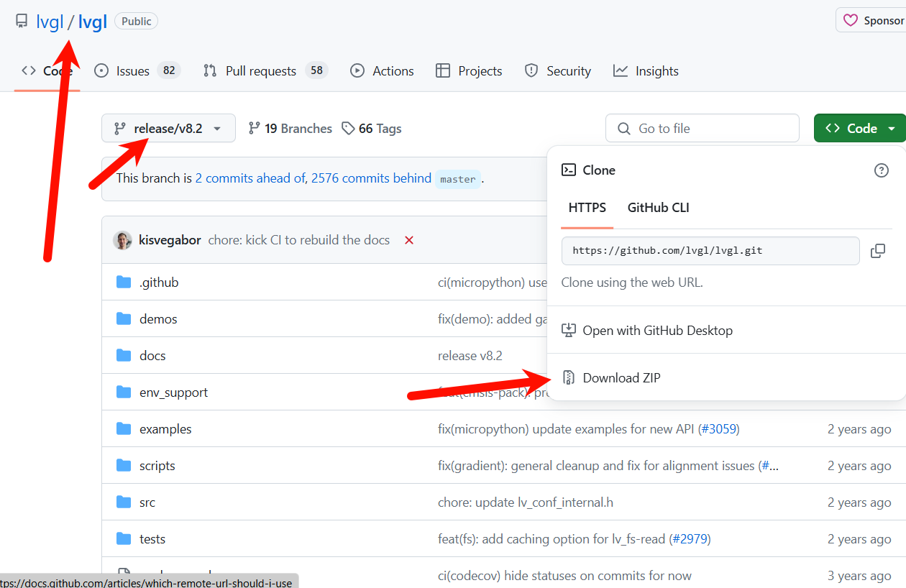
Task: Click the GitHub Desktop download icon
Action: (569, 331)
